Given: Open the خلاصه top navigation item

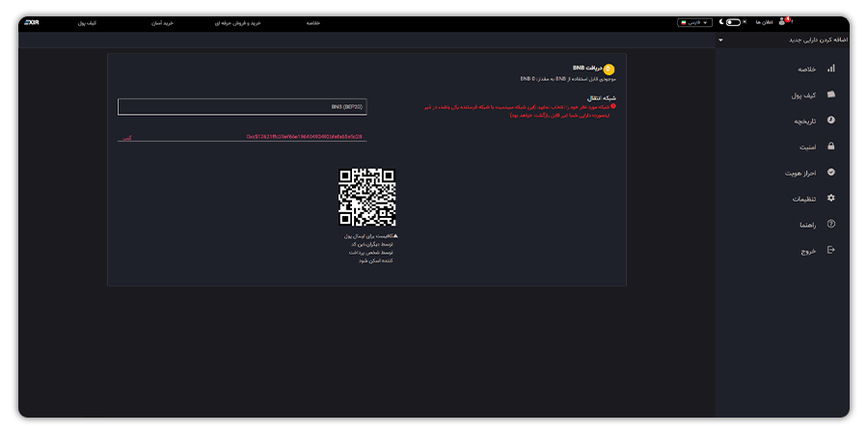Looking at the screenshot, I should click(313, 23).
